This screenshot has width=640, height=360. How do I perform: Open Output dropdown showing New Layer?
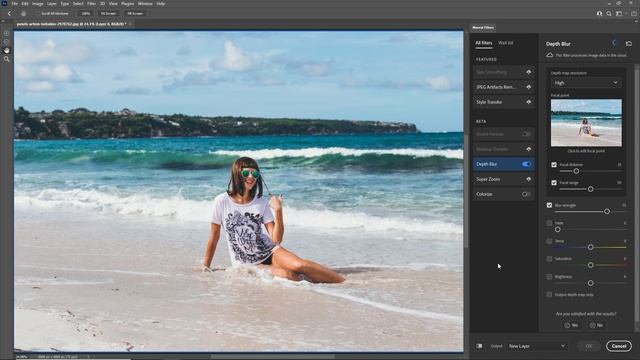click(x=537, y=346)
